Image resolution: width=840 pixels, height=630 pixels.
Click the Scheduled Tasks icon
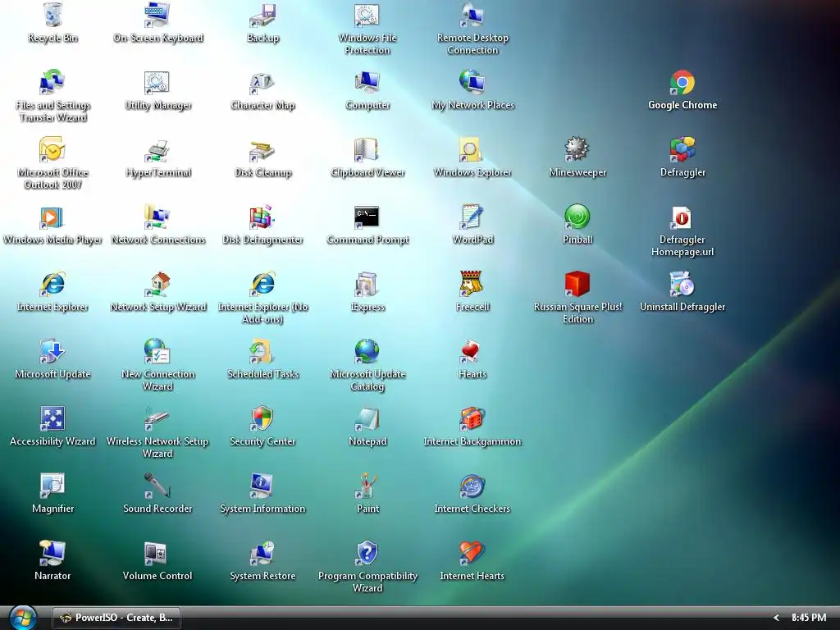pos(262,351)
